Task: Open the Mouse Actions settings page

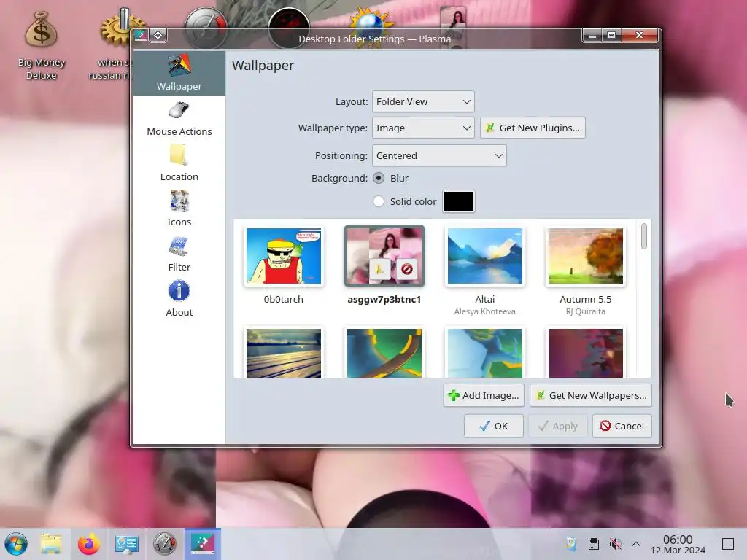Action: tap(179, 119)
